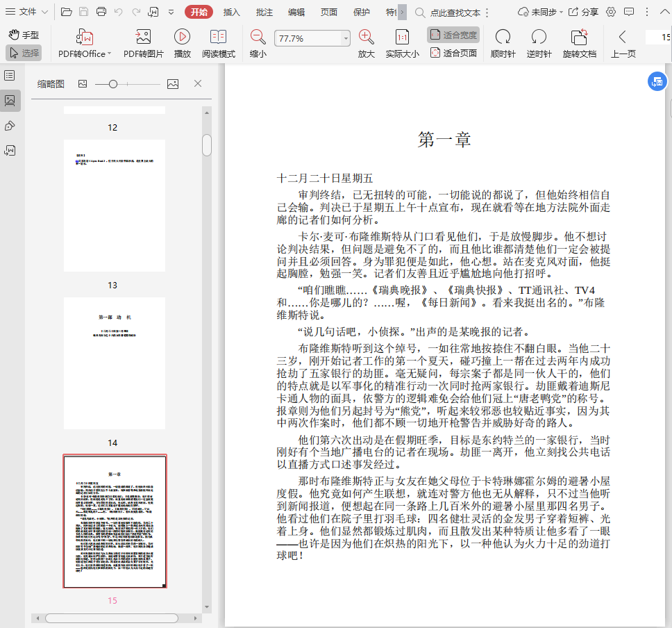
Task: Click the thumbnail panel horizontal scrollbar
Action: (112, 618)
